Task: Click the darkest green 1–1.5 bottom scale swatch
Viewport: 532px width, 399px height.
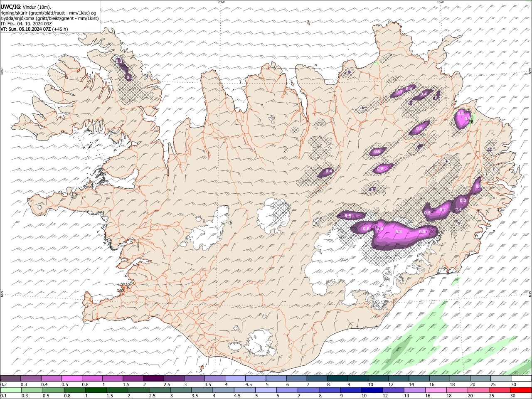Action: coord(96,390)
